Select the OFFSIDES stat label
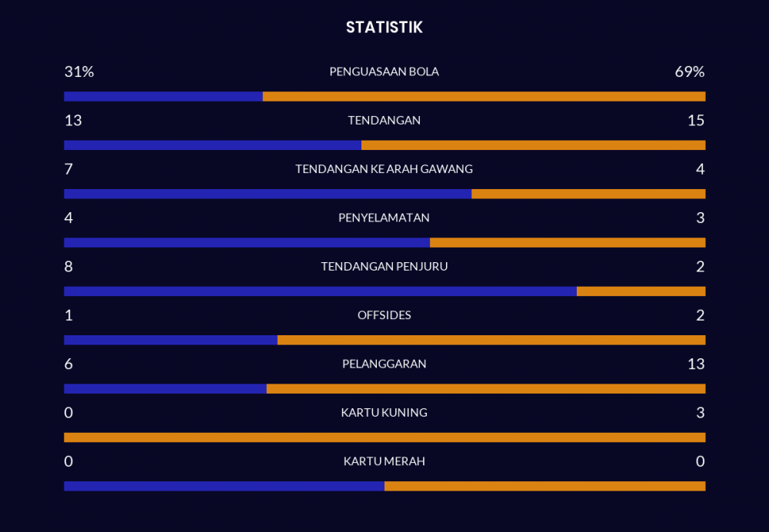This screenshot has height=532, width=769. point(384,315)
